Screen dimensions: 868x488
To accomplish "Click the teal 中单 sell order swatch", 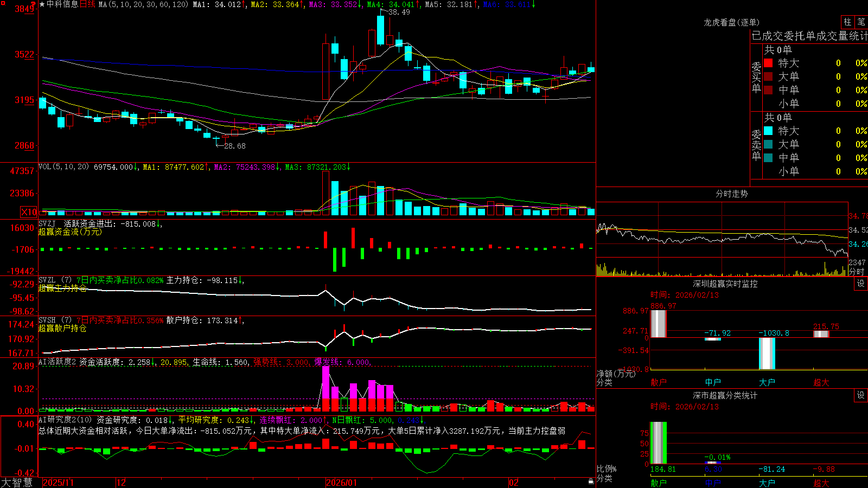I will pos(768,158).
